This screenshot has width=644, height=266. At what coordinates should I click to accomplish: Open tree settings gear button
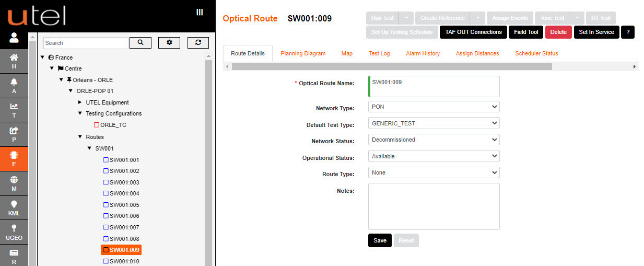pyautogui.click(x=169, y=43)
